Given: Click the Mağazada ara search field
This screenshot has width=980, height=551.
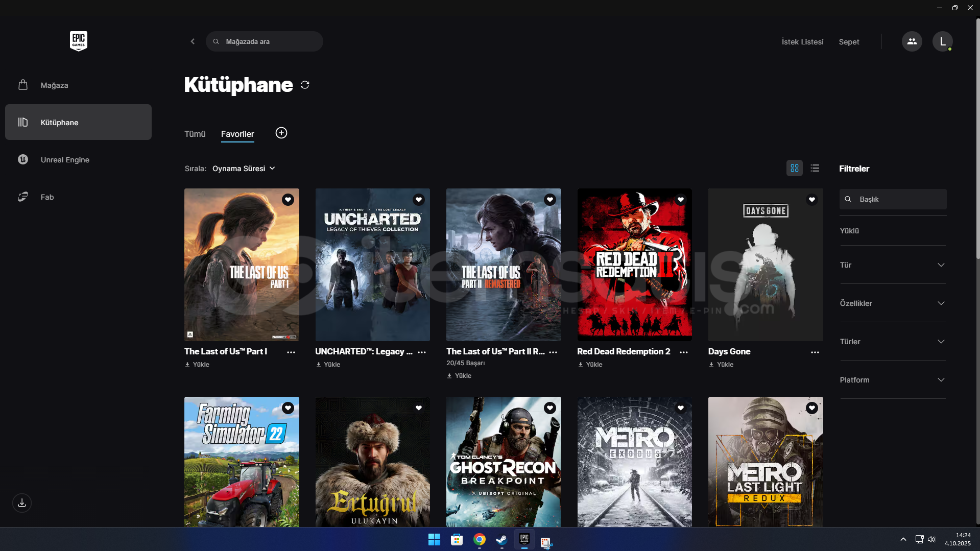Looking at the screenshot, I should [x=265, y=41].
